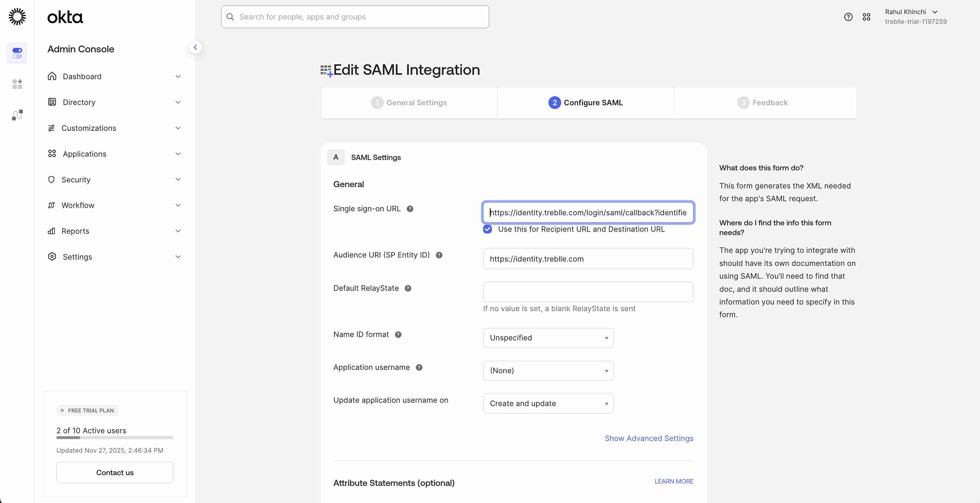Click the Default RelayState help icon
Viewport: 980px width, 503px height.
[408, 288]
